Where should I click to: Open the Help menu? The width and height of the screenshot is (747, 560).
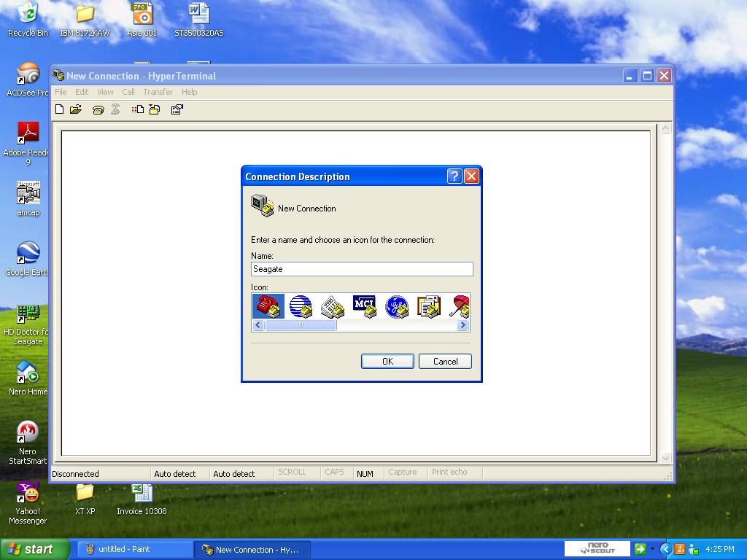click(x=189, y=92)
